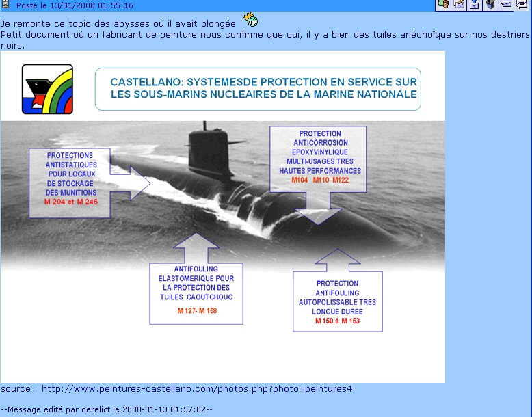
Task: Click the red 'M 204 et M 246' text
Action: coord(70,202)
